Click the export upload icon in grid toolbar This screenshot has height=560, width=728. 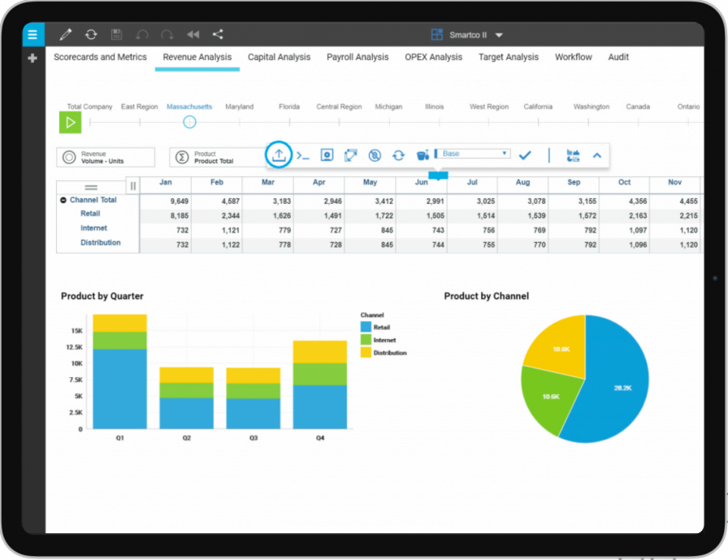pyautogui.click(x=279, y=154)
